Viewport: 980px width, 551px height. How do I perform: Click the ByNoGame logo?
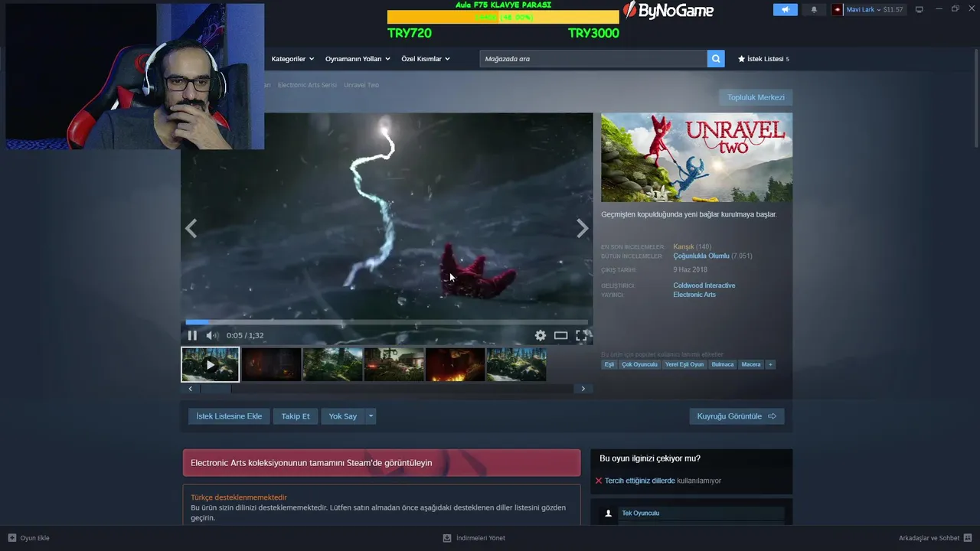(668, 11)
